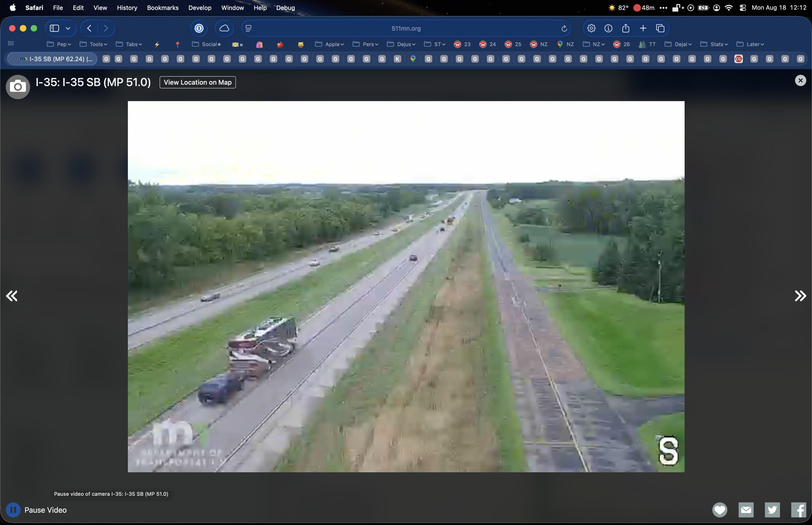Open the Bookmarks menu
812x525 pixels.
pyautogui.click(x=163, y=8)
